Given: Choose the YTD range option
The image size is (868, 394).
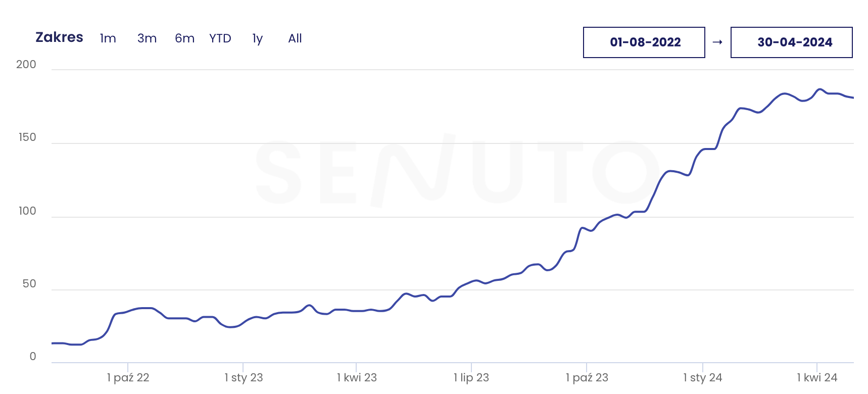Looking at the screenshot, I should click(x=220, y=38).
